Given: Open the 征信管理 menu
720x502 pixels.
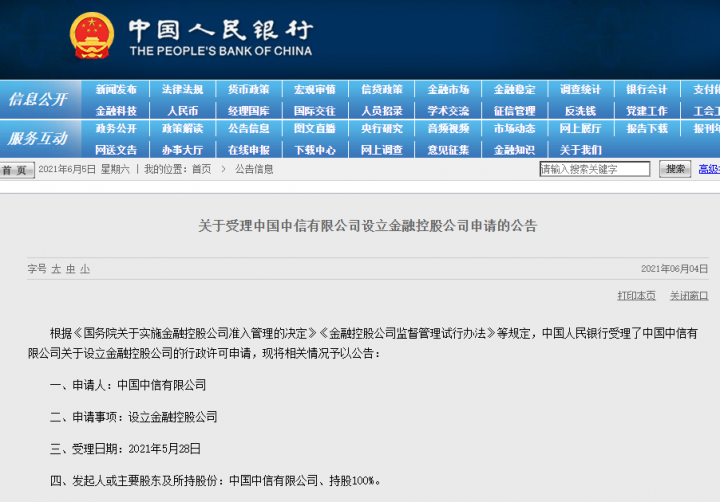Looking at the screenshot, I should [x=514, y=111].
